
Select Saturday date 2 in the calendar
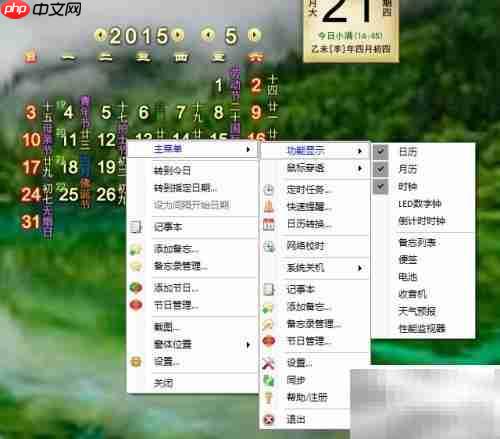click(256, 85)
